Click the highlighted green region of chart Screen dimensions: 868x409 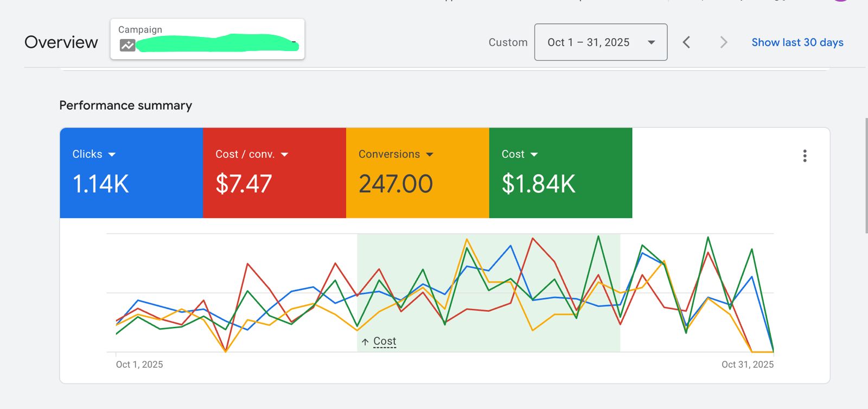tap(488, 293)
